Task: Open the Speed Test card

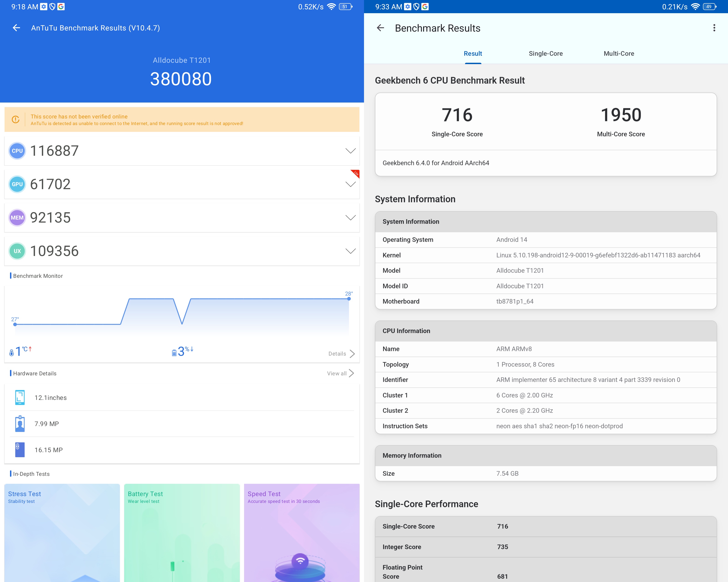Action: [302, 533]
